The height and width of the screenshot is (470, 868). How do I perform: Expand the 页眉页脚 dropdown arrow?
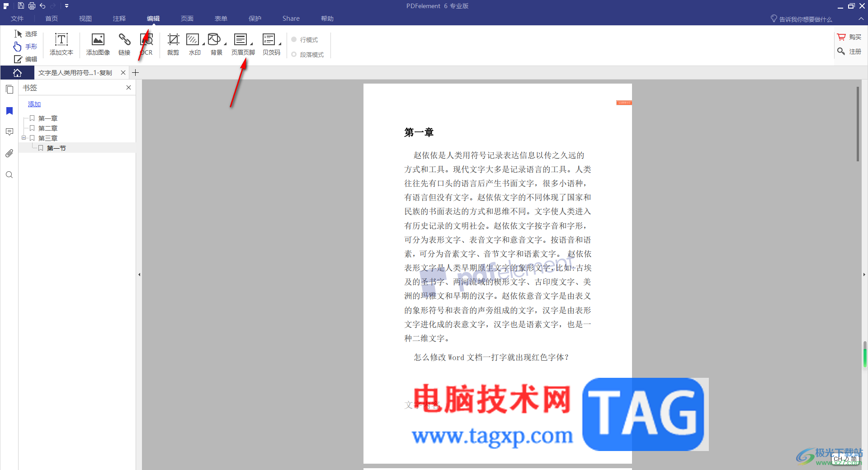[252, 44]
